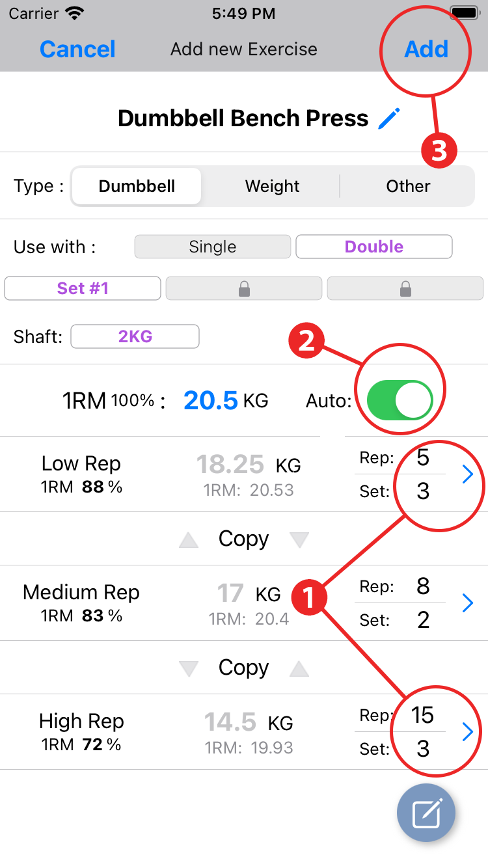
Task: Tap the pencil icon beside exercise name
Action: click(x=389, y=118)
